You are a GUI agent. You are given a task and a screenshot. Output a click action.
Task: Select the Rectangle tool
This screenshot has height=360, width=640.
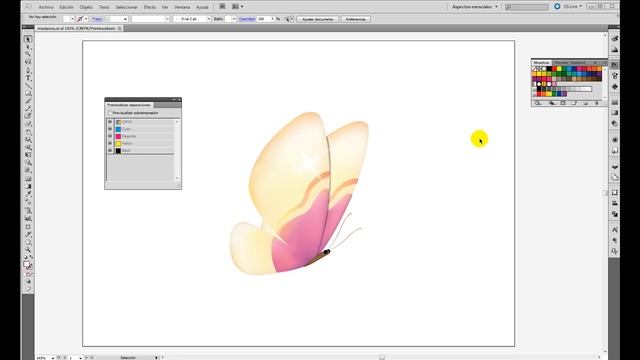pos(28,93)
